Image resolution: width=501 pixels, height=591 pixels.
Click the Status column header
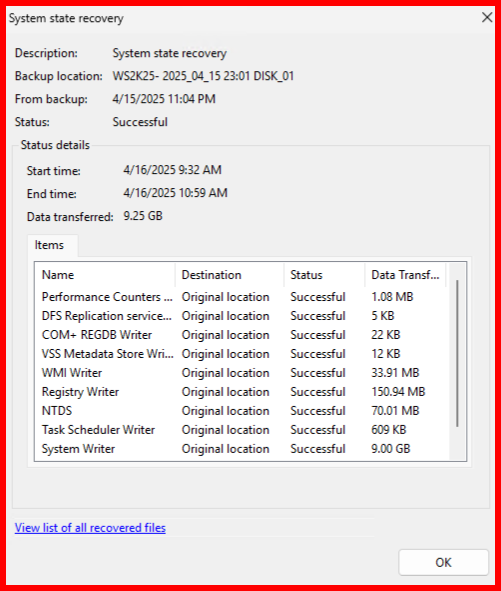[325, 275]
